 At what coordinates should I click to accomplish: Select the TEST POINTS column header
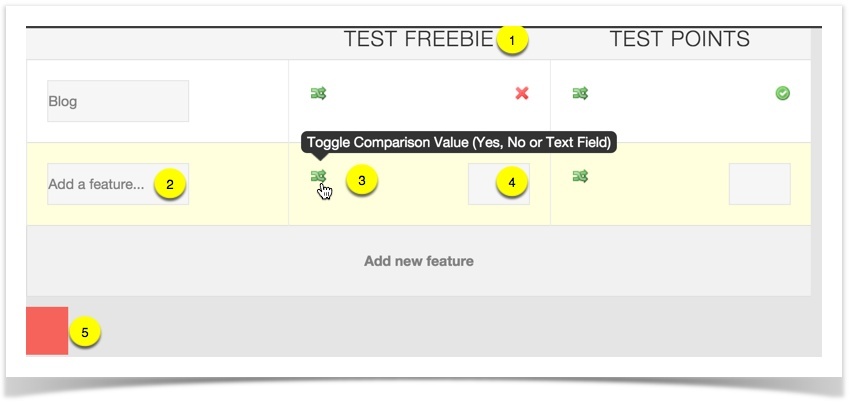pyautogui.click(x=680, y=39)
